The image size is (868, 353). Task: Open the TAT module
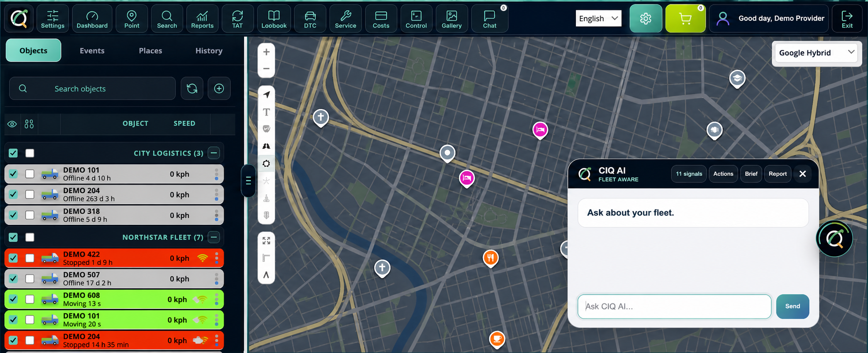tap(237, 19)
